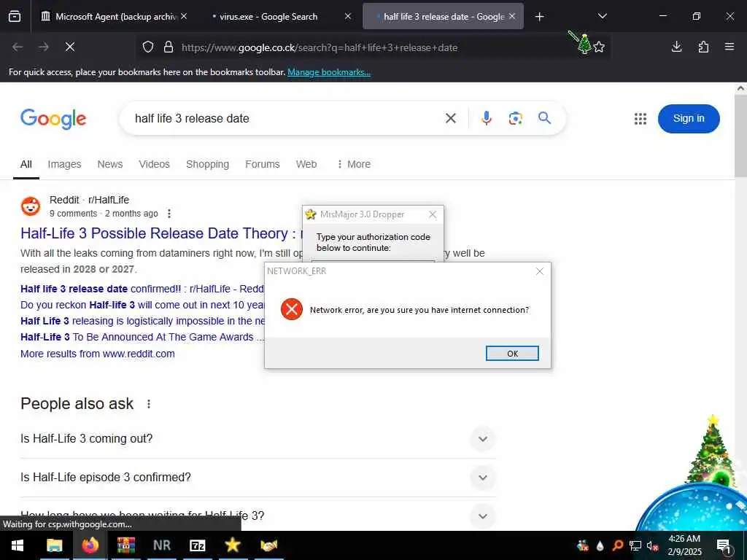Expand the More search filters menu
Viewport: 747px width, 560px height.
[354, 164]
